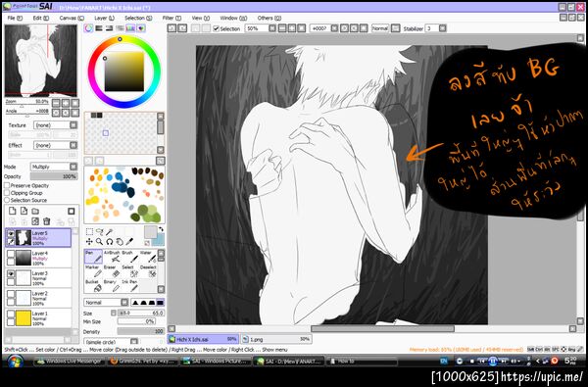Click the navigator preview thumbnail
Screen dimensions: 588x387
pos(40,61)
